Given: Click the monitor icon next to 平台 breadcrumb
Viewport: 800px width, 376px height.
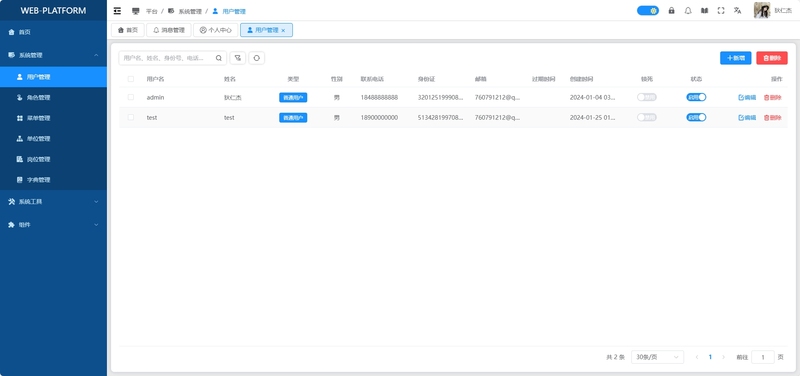Looking at the screenshot, I should [x=136, y=11].
